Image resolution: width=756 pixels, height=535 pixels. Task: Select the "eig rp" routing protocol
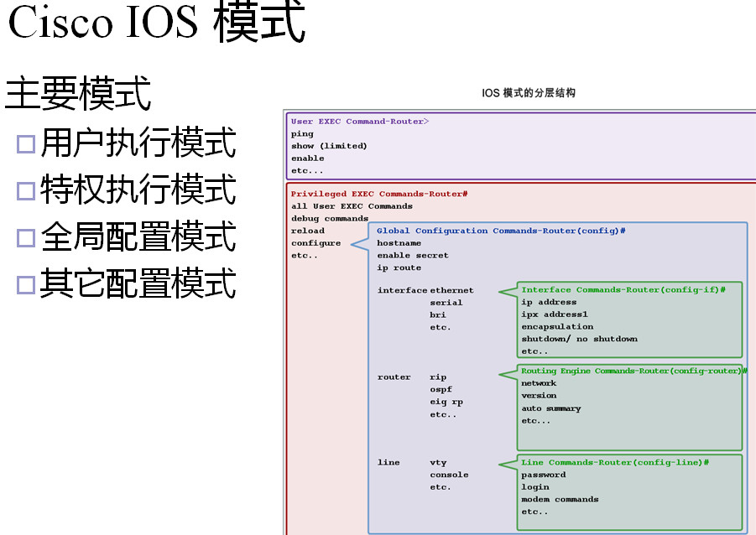click(446, 402)
